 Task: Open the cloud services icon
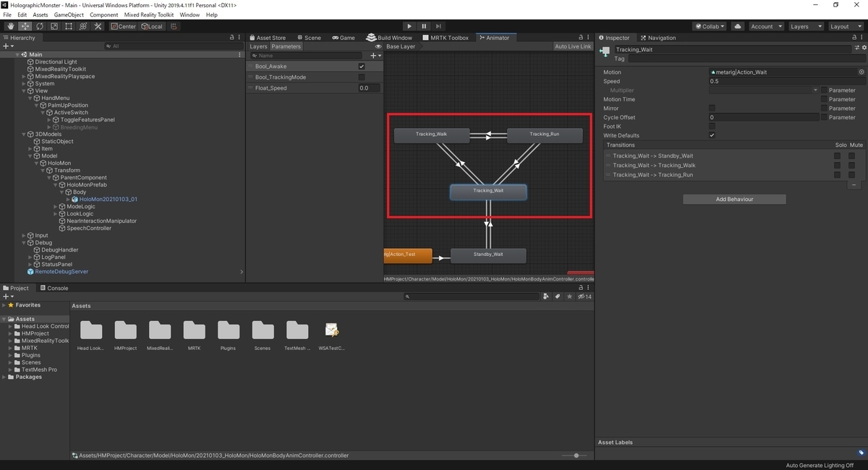click(737, 26)
